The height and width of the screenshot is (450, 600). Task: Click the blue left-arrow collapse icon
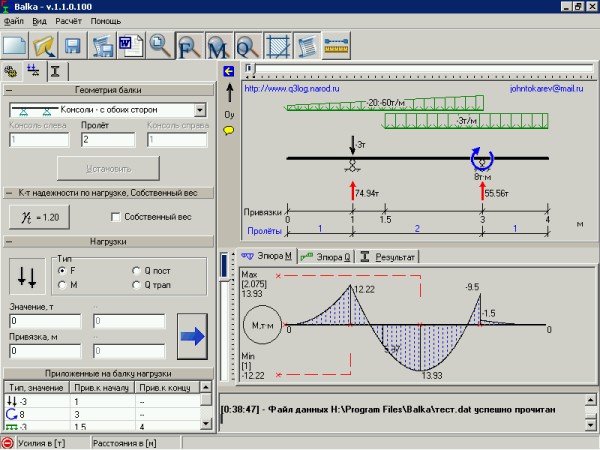pos(228,71)
